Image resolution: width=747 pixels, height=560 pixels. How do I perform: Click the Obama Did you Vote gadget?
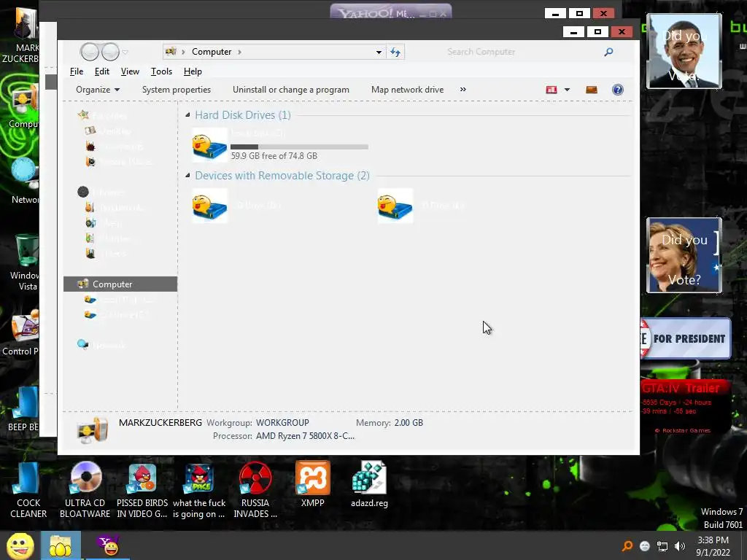(x=684, y=51)
